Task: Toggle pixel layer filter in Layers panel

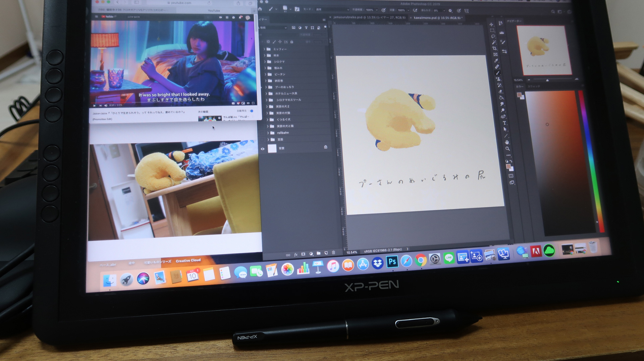Action: coord(293,28)
